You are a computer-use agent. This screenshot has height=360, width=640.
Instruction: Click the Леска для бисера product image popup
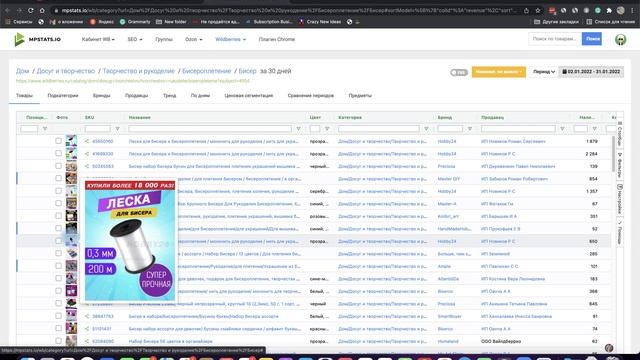point(130,240)
